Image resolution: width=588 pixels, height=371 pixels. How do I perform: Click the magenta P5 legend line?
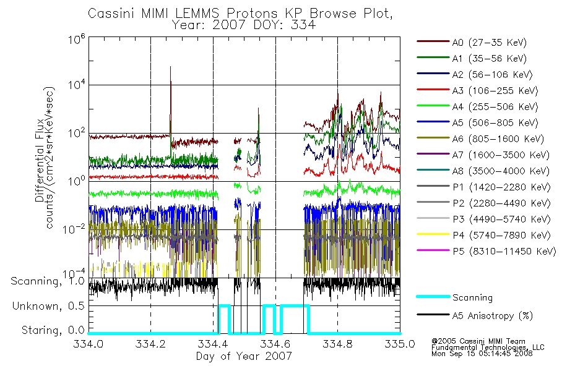pos(433,250)
